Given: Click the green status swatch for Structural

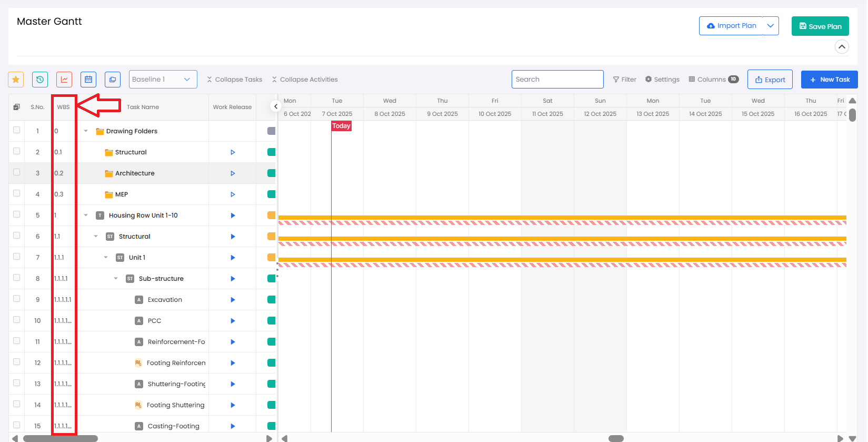Looking at the screenshot, I should [x=271, y=152].
